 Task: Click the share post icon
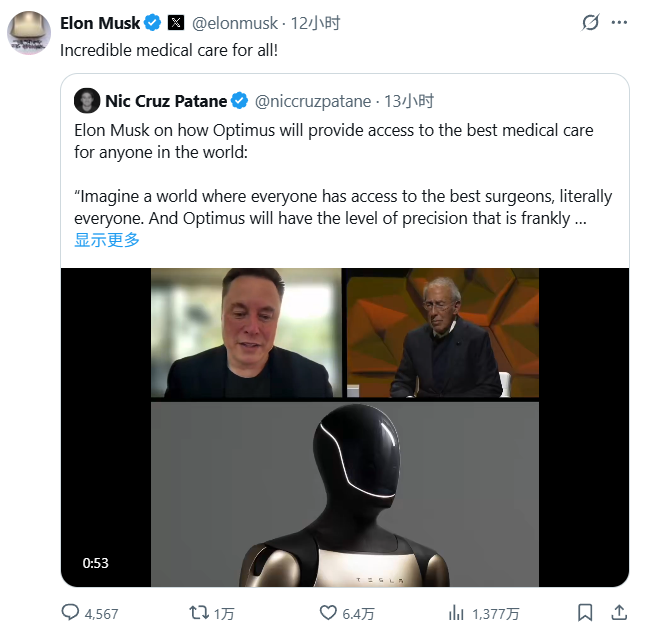pyautogui.click(x=619, y=612)
